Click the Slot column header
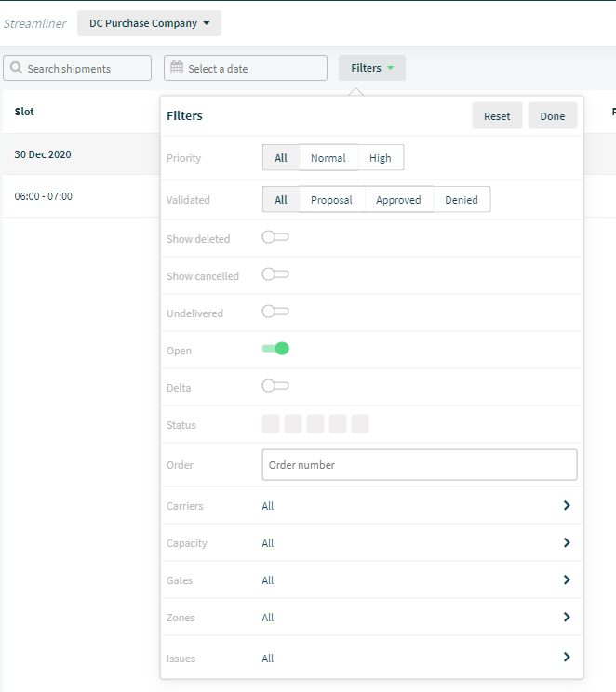616x692 pixels. point(24,112)
